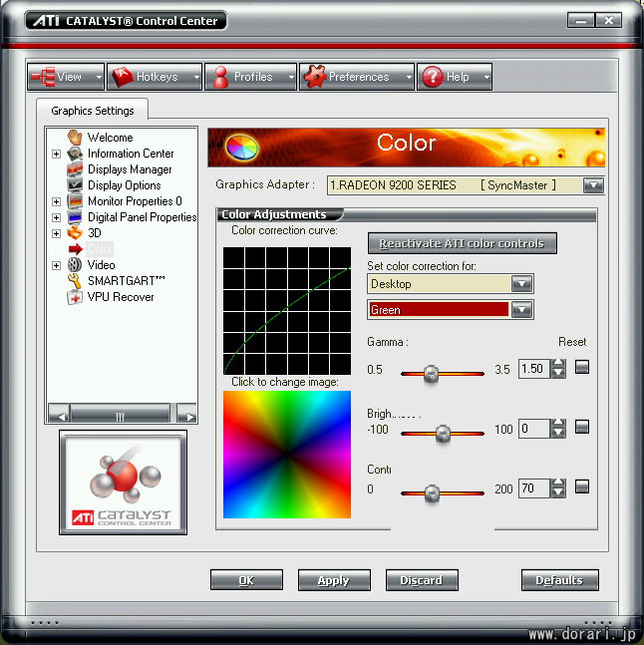Viewport: 644px width, 645px height.
Task: Click the Gamma value field showing 1.50
Action: point(534,369)
